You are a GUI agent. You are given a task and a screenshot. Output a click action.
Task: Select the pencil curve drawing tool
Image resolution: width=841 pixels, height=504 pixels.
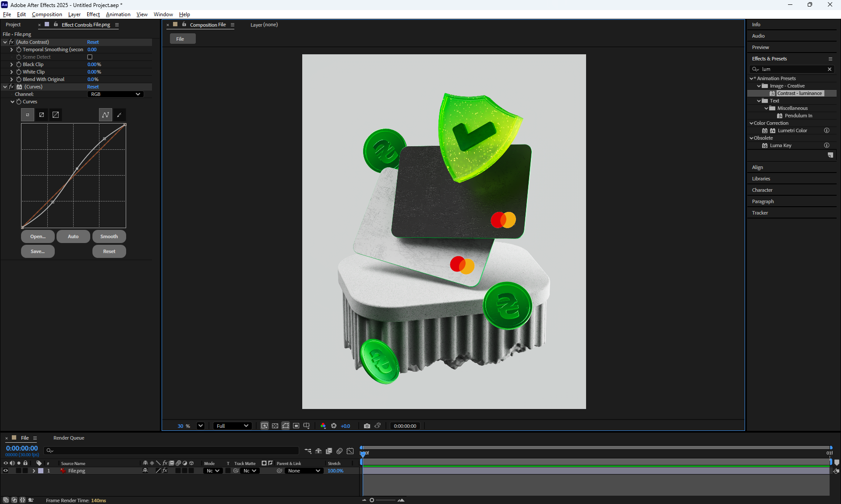coord(119,115)
